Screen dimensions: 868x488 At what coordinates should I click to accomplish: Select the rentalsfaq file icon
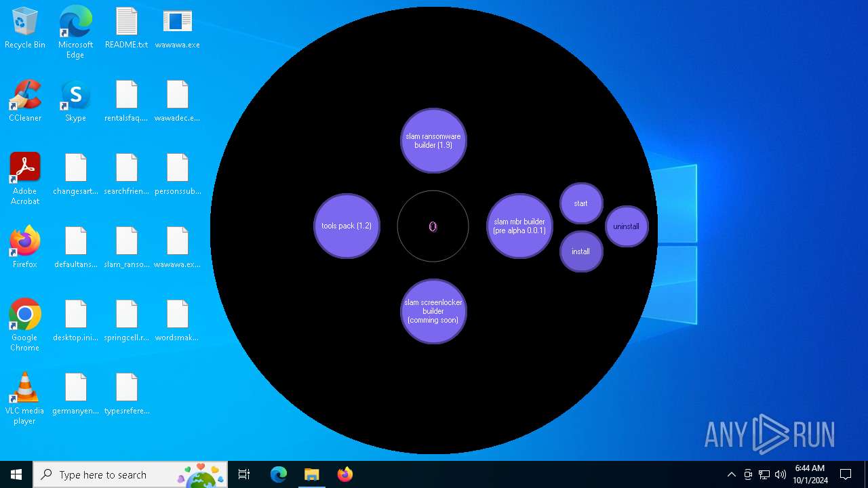click(x=126, y=102)
